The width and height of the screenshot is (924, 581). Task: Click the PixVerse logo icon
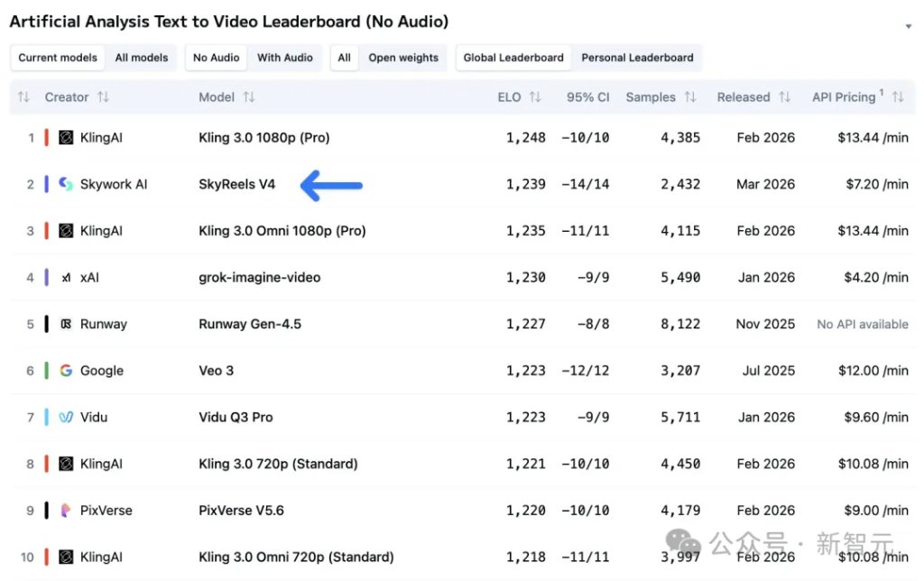66,511
